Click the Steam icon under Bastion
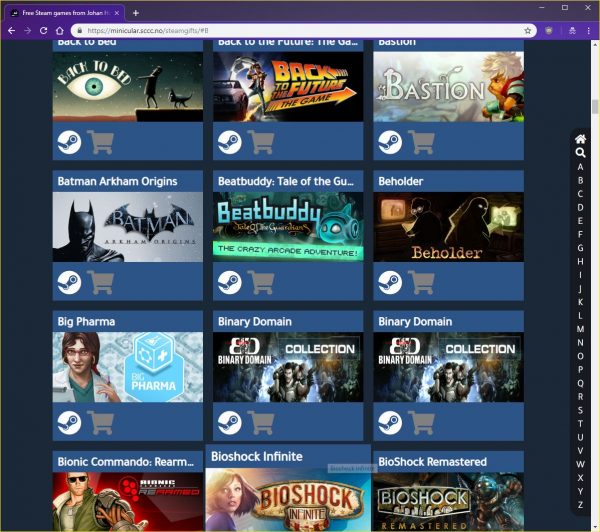Image resolution: width=600 pixels, height=532 pixels. pos(390,142)
